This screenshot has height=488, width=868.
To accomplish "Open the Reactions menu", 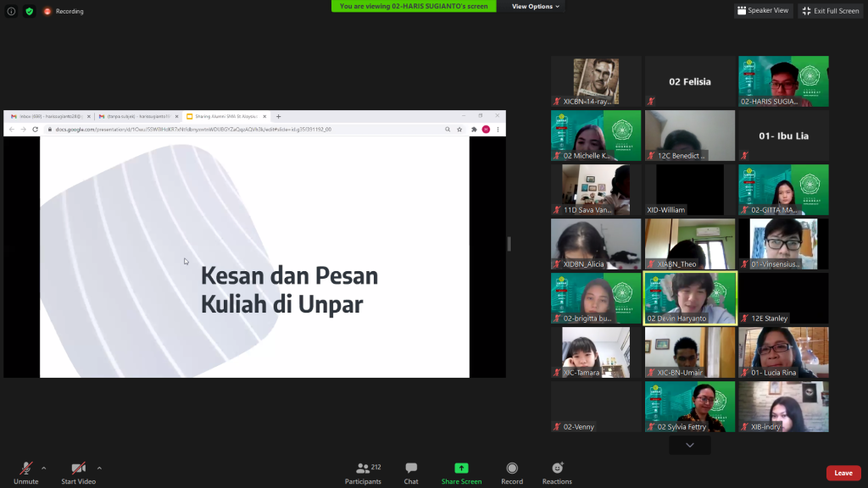I will pyautogui.click(x=557, y=469).
